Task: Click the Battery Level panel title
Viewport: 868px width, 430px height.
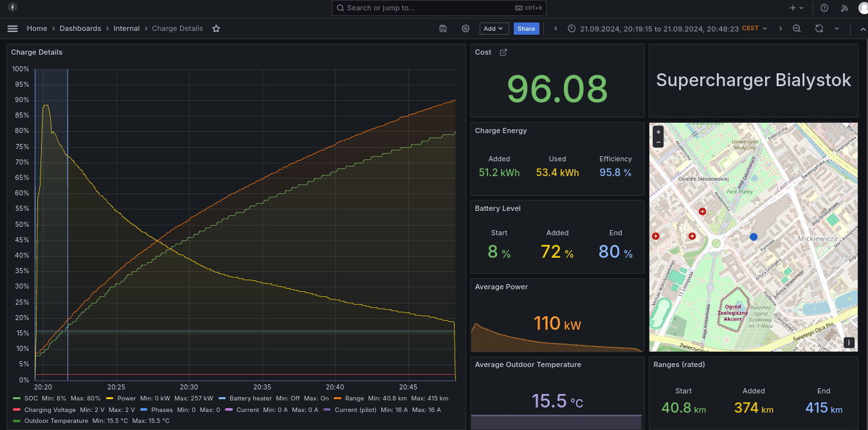Action: [498, 208]
